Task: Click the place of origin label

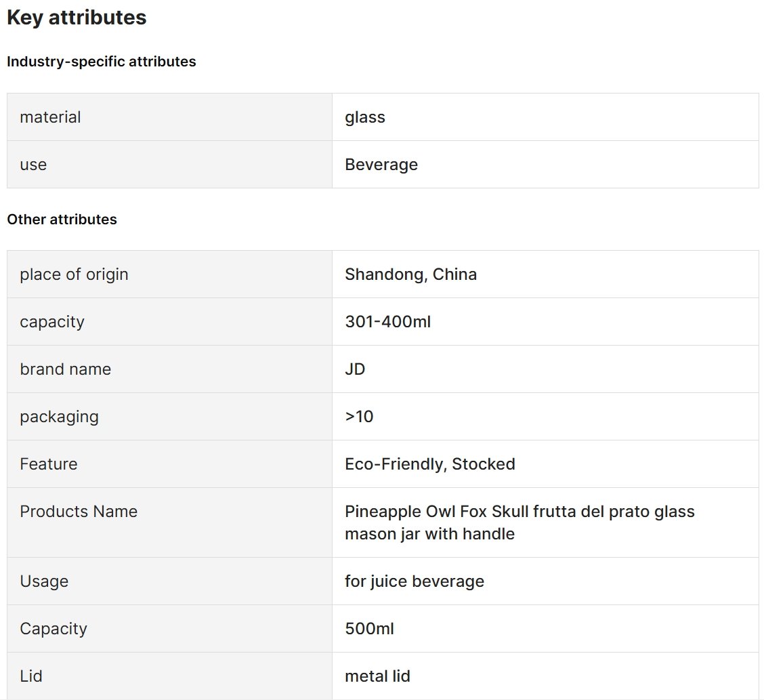Action: tap(74, 274)
